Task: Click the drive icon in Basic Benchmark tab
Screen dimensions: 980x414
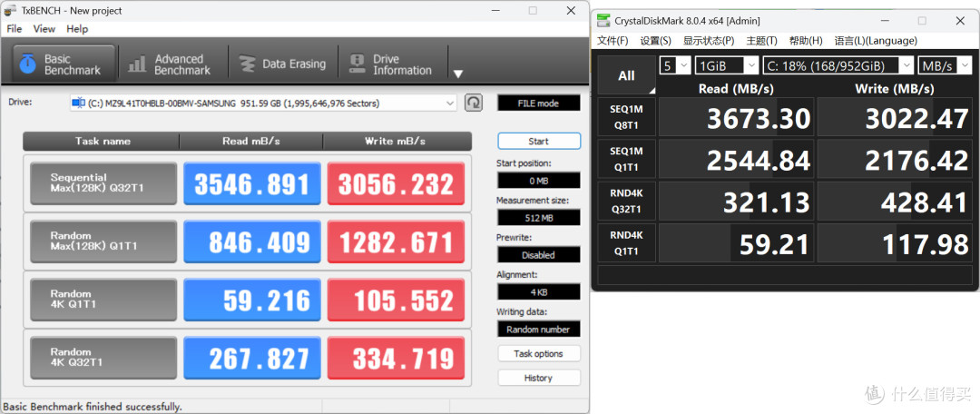Action: click(27, 64)
